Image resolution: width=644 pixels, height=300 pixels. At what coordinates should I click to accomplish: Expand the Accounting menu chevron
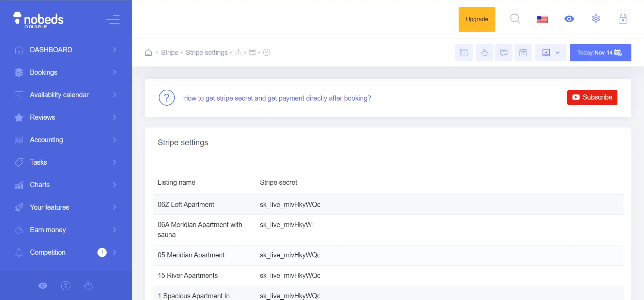tap(114, 140)
